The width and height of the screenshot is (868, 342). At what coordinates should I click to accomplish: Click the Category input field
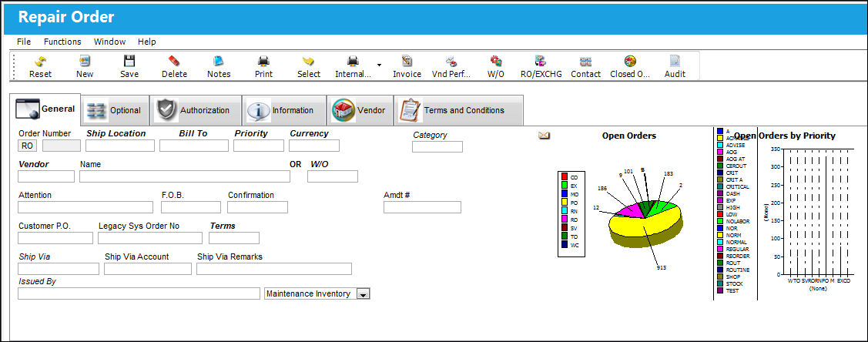pyautogui.click(x=437, y=146)
